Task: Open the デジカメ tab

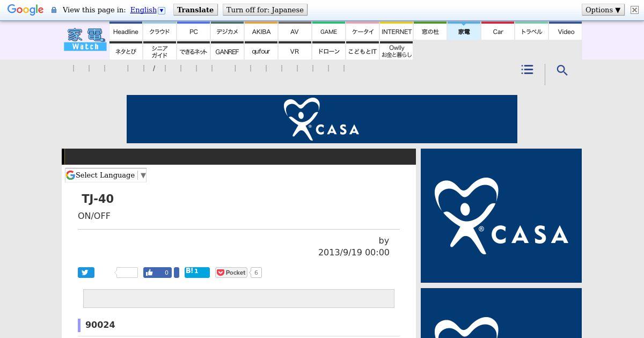Action: [x=227, y=31]
